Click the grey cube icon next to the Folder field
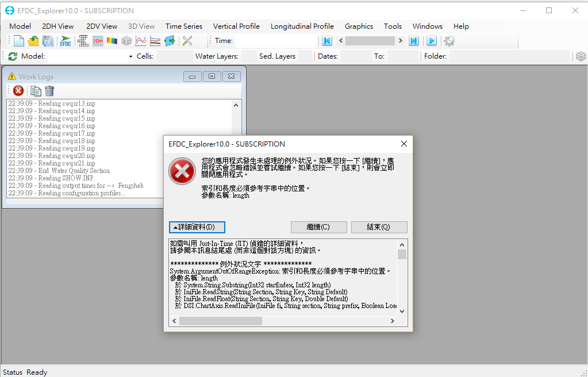This screenshot has height=377, width=588. 581,56
